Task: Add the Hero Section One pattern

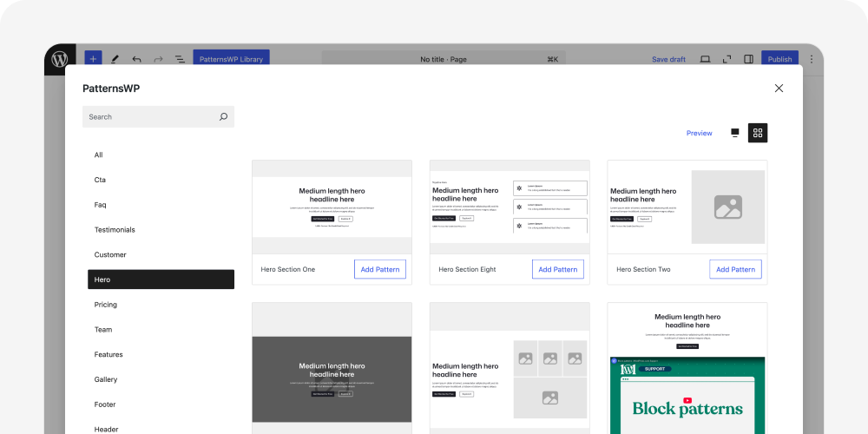Action: 380,270
